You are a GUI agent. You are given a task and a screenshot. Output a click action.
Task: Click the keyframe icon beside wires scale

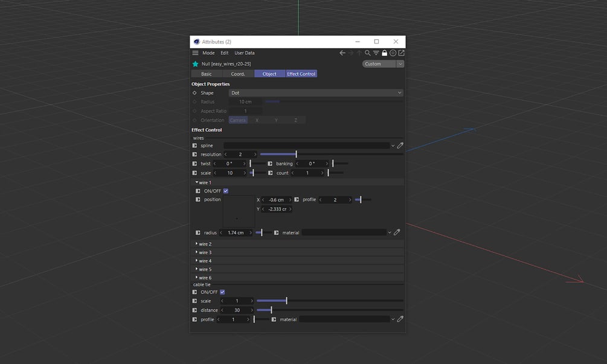pos(194,173)
